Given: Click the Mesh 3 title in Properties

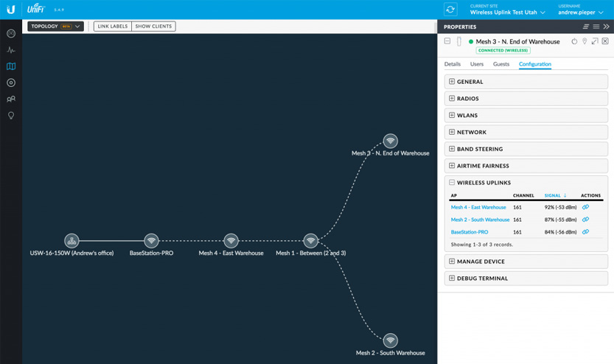Looking at the screenshot, I should pyautogui.click(x=517, y=41).
